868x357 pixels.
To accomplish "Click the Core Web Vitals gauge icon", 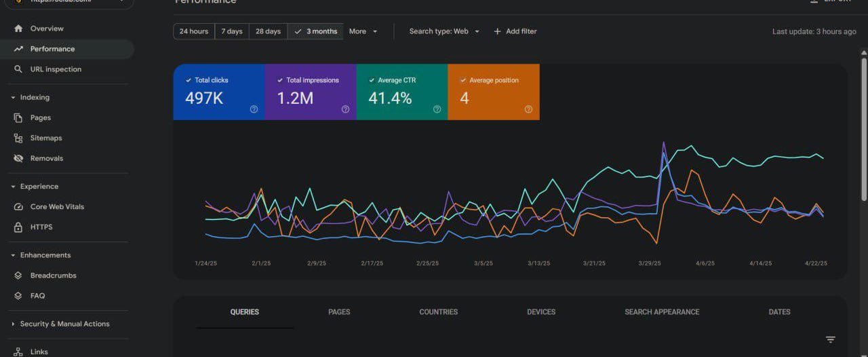I will 18,207.
